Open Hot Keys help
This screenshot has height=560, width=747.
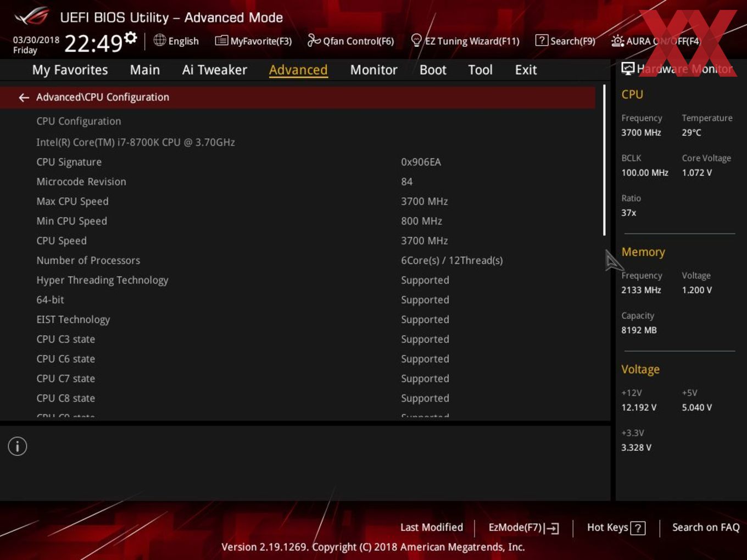(x=616, y=528)
